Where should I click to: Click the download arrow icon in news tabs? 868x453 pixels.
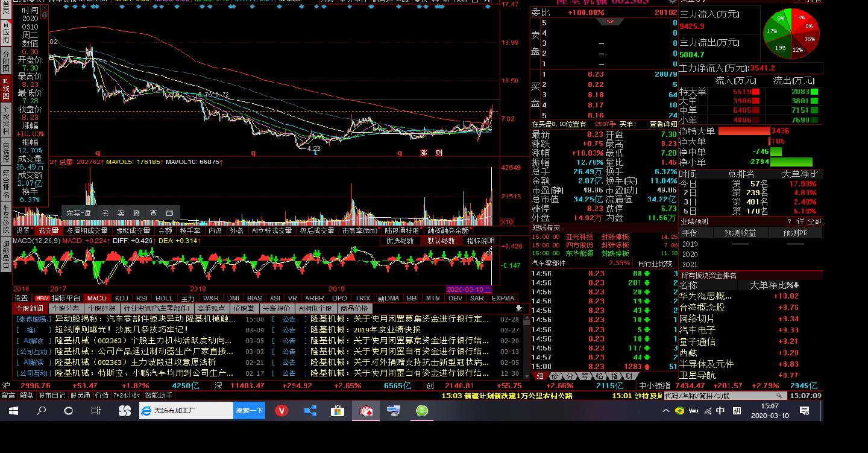coord(519,308)
